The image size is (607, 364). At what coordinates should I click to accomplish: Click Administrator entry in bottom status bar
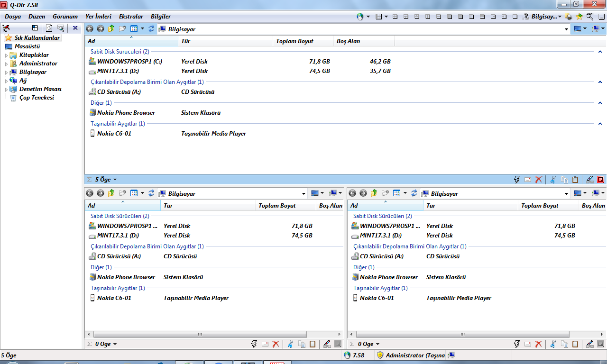tap(411, 355)
